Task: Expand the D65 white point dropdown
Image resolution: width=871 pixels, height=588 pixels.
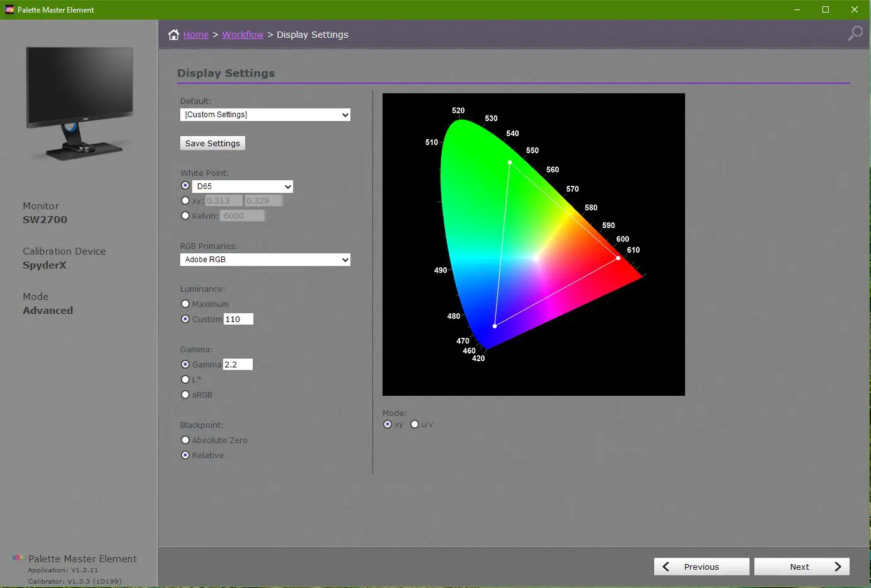Action: pyautogui.click(x=243, y=187)
